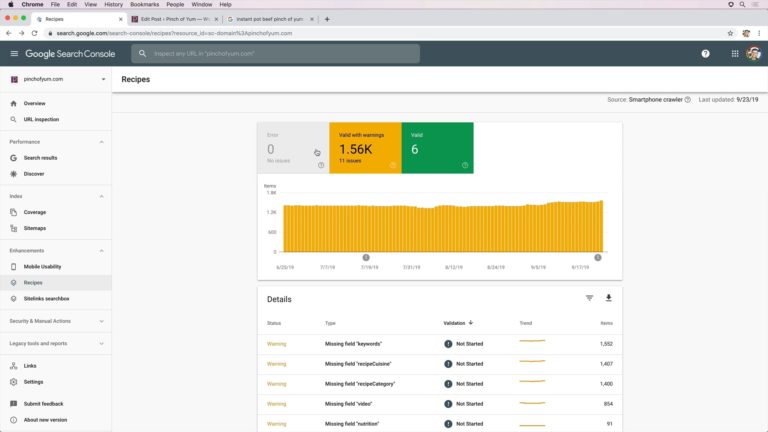The width and height of the screenshot is (768, 432).
Task: Reload the current page
Action: [34, 33]
